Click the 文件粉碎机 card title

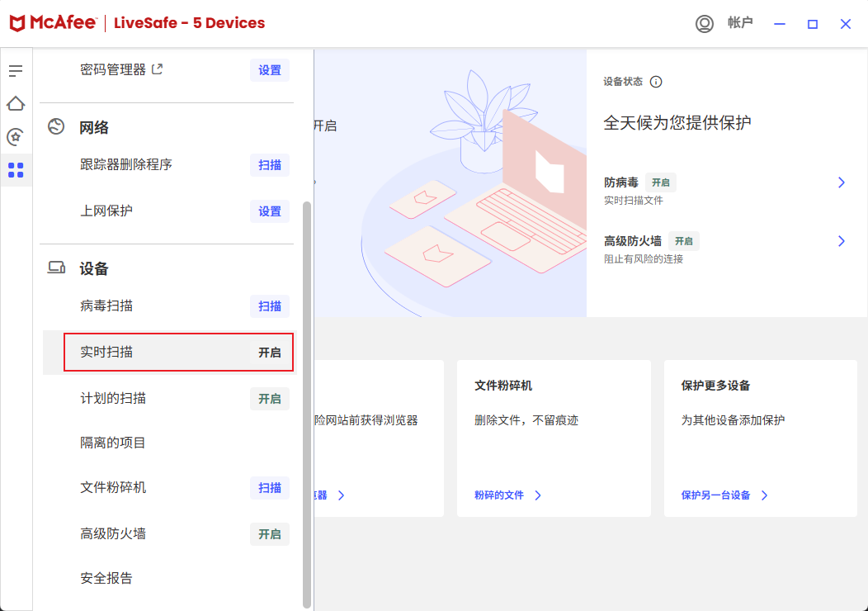[x=503, y=386]
